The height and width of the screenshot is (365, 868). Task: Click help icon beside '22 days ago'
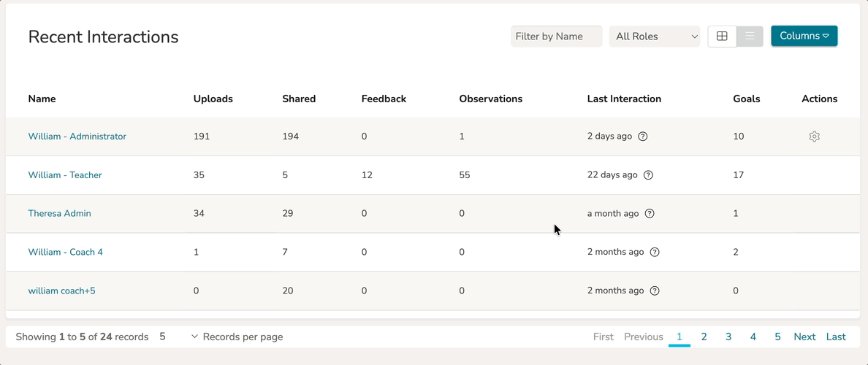click(648, 175)
